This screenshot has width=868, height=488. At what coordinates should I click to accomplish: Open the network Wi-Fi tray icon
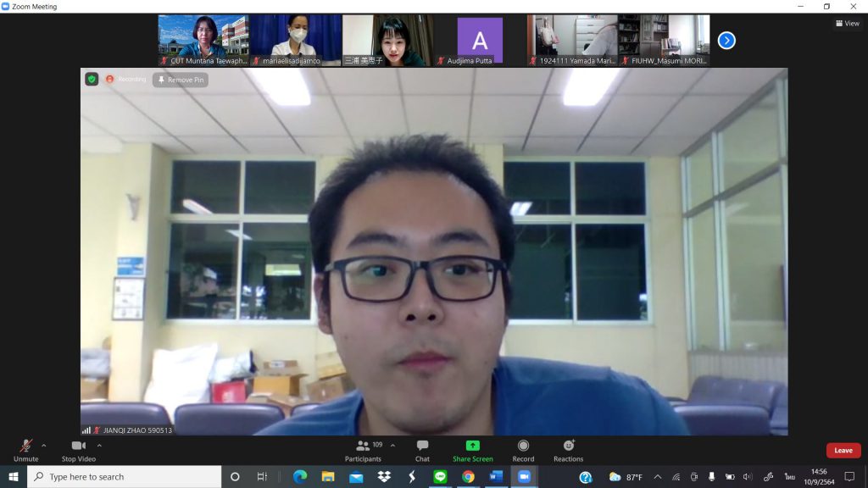676,476
